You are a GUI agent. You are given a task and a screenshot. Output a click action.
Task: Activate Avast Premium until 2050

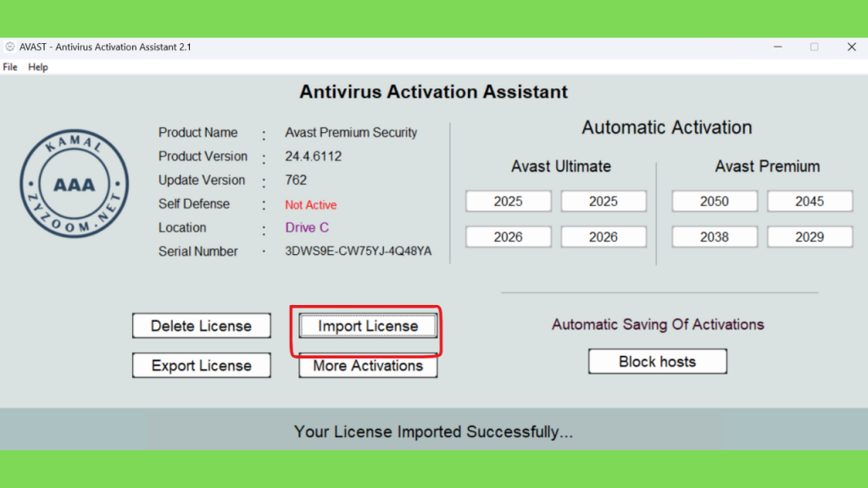pos(715,202)
